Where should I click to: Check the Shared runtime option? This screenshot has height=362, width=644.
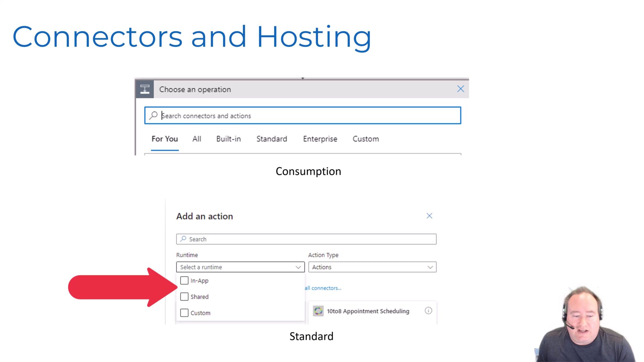click(184, 297)
